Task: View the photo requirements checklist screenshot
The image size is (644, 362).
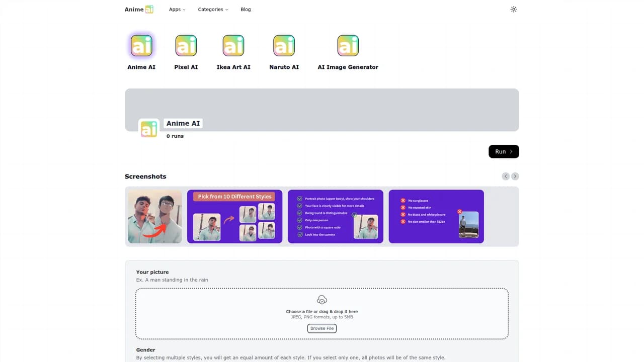Action: pyautogui.click(x=336, y=217)
